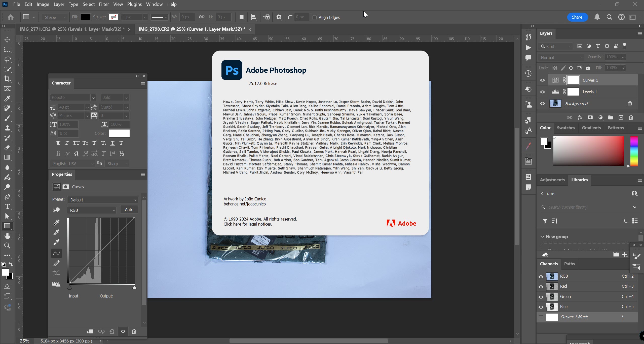
Task: Open the Normal blend mode dropdown
Action: [561, 57]
